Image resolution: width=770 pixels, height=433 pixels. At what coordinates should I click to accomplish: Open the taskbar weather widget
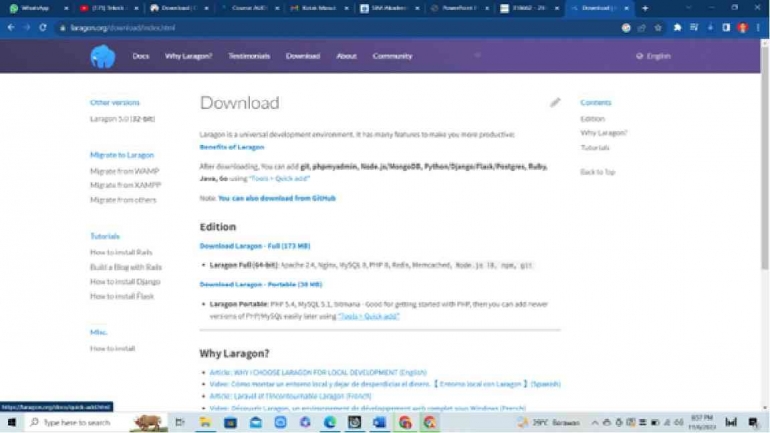coord(548,422)
